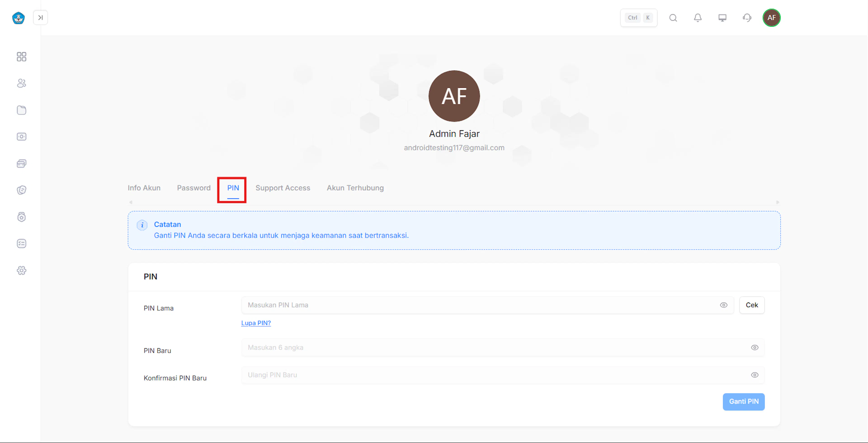
Task: Open the users icon in the sidebar
Action: coord(21,83)
